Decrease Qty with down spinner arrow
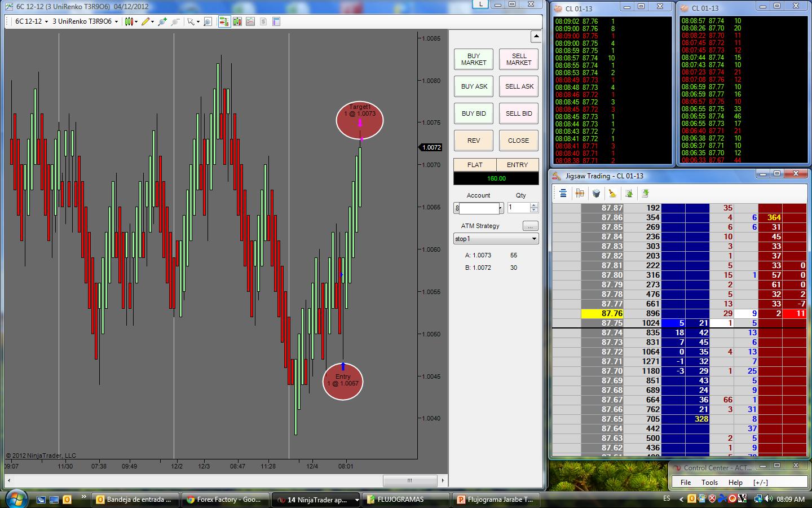 pos(534,211)
